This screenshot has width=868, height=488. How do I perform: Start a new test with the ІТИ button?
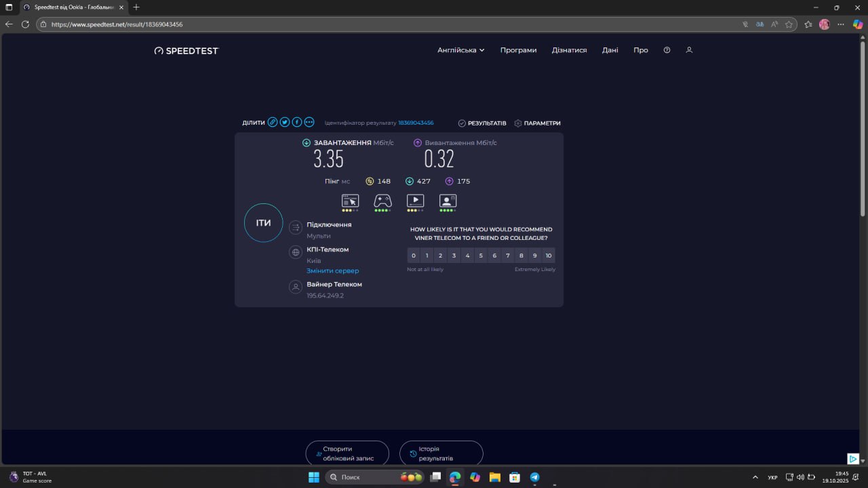(x=263, y=223)
